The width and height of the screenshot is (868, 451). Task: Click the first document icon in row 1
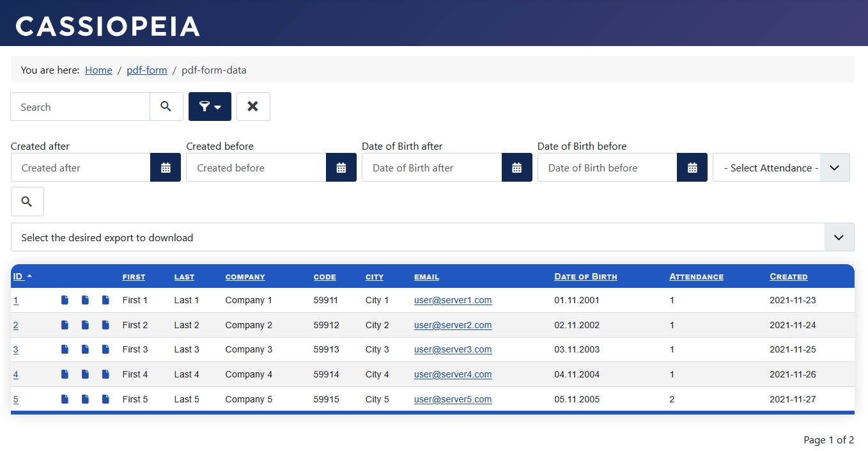(x=65, y=300)
